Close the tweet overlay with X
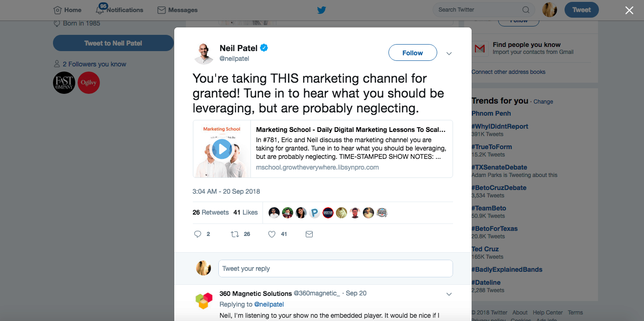This screenshot has width=644, height=321. [629, 10]
